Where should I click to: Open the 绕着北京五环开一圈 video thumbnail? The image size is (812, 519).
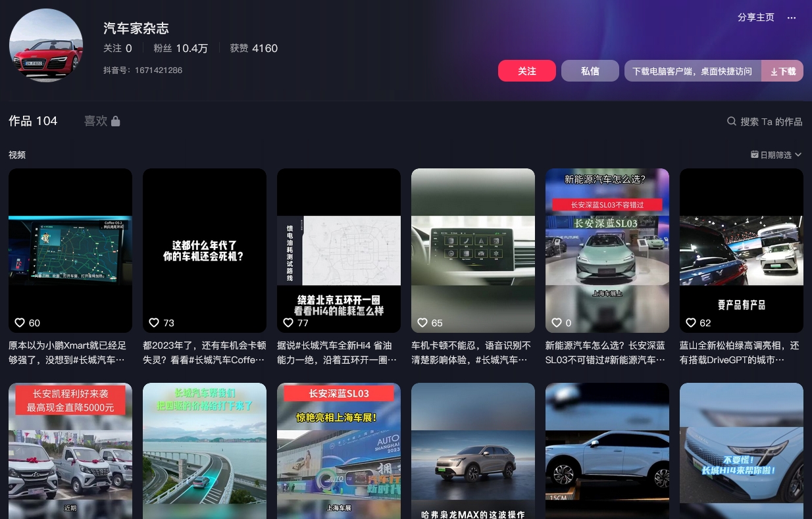point(339,251)
